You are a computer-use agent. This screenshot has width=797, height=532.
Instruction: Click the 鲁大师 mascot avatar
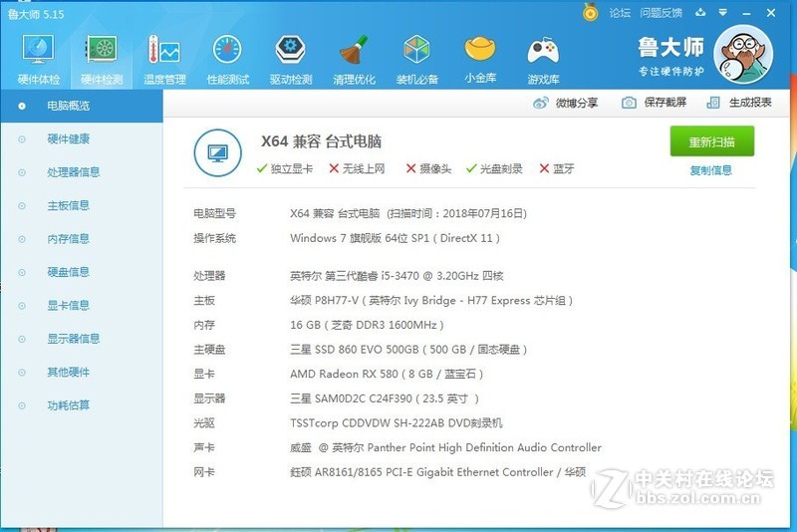click(743, 55)
